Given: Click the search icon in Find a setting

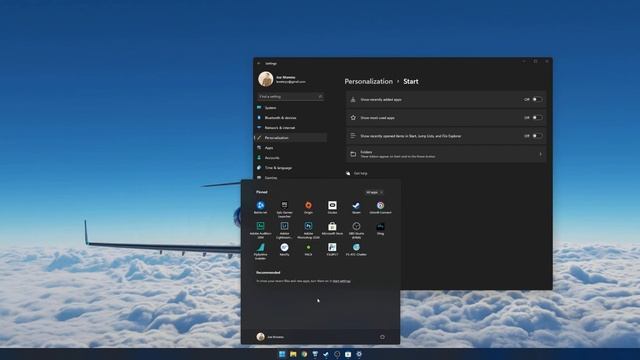Looking at the screenshot, I should point(320,97).
